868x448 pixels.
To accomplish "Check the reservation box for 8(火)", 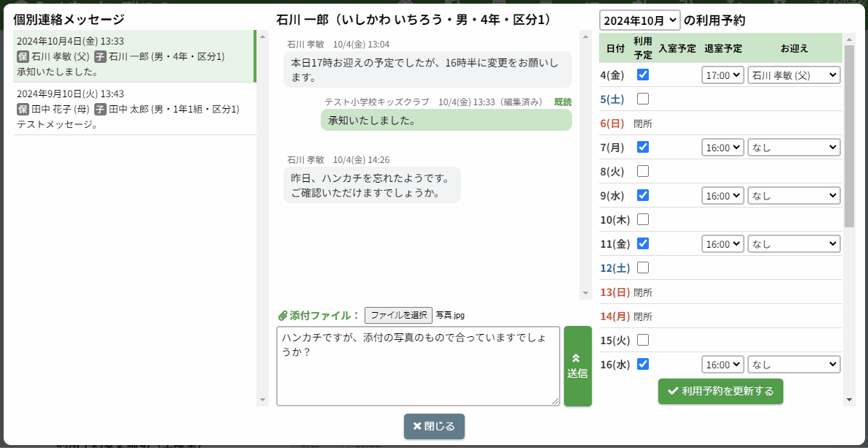I will pos(643,171).
